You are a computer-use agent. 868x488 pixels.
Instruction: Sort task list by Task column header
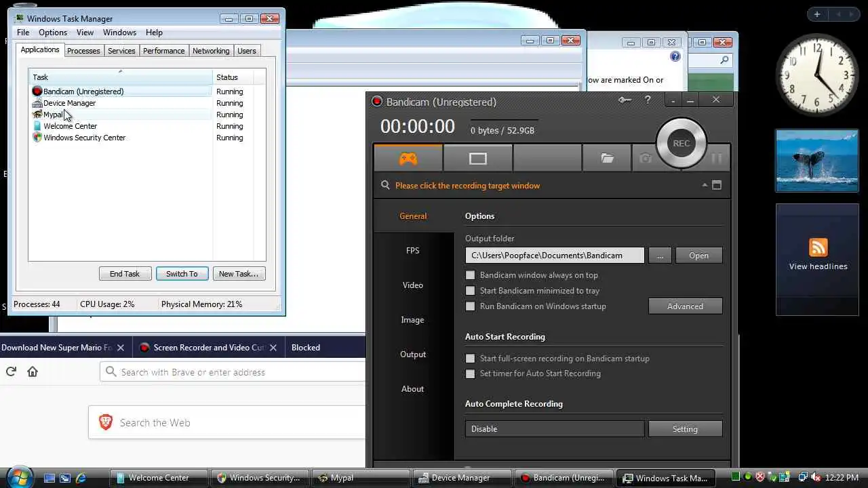121,77
